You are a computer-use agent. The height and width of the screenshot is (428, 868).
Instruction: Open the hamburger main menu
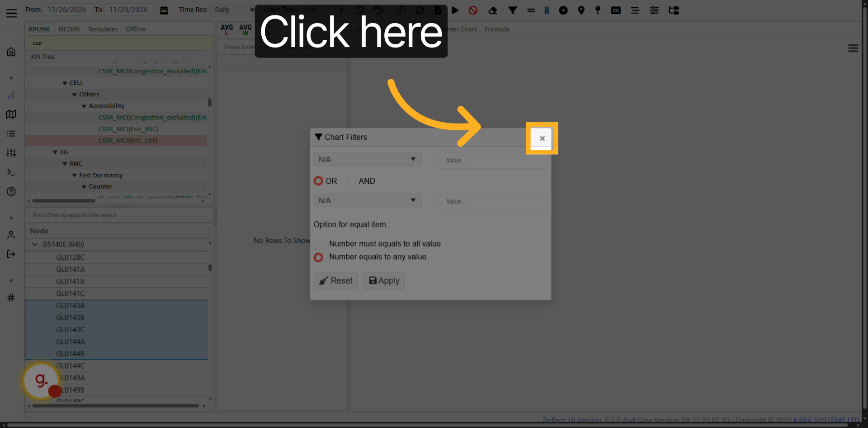tap(11, 13)
